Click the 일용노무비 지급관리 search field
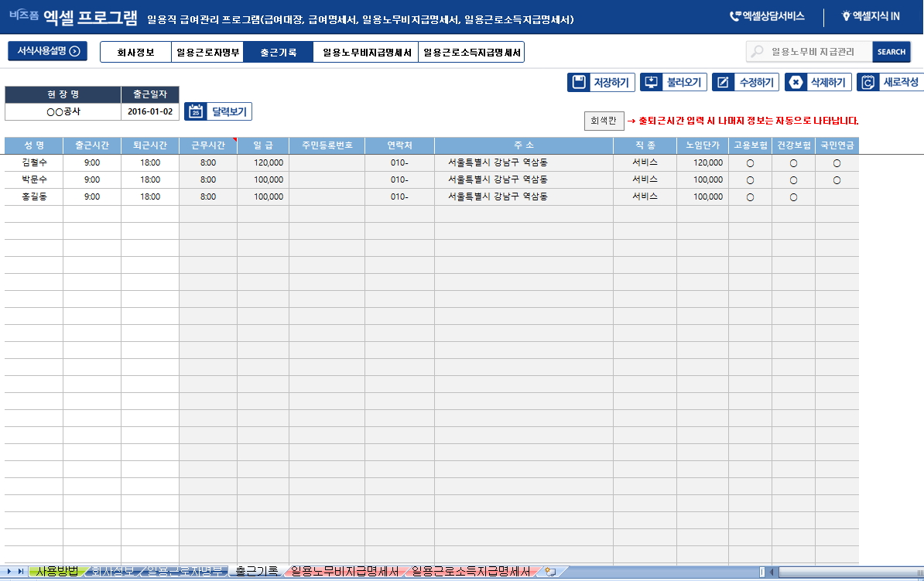The height and width of the screenshot is (581, 924). [x=813, y=52]
